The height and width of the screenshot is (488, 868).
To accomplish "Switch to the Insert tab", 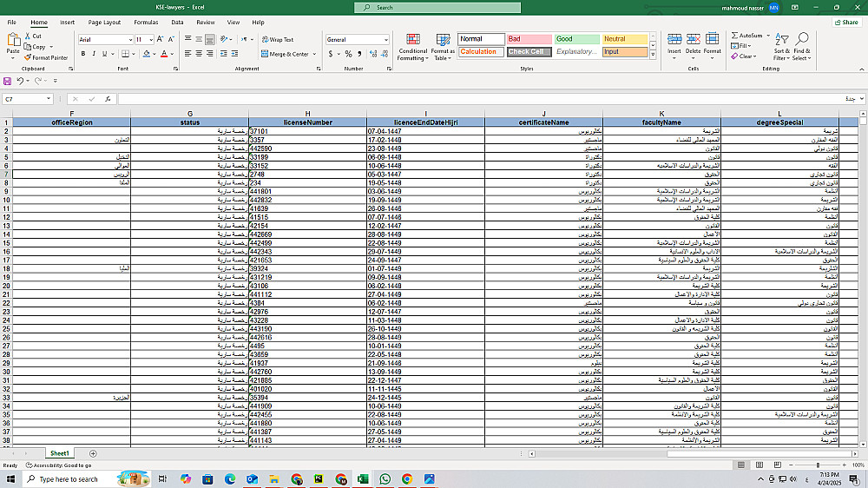I will click(67, 23).
